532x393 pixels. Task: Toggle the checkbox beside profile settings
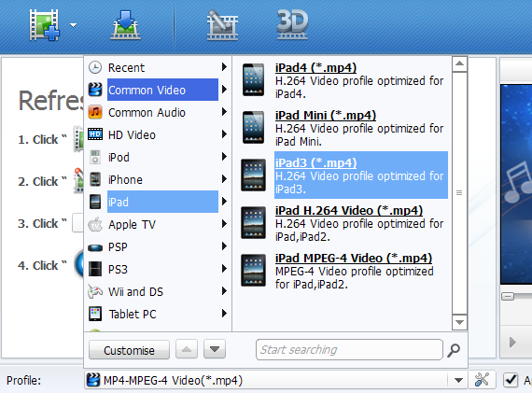[x=511, y=380]
